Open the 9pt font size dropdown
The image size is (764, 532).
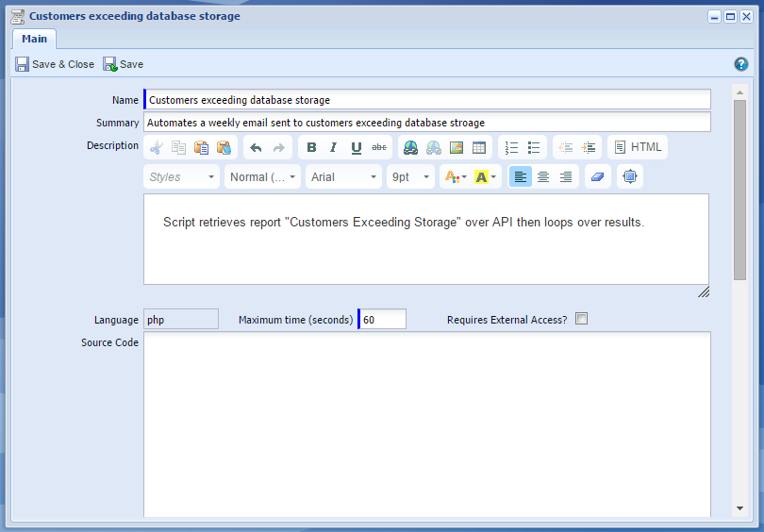pos(410,176)
